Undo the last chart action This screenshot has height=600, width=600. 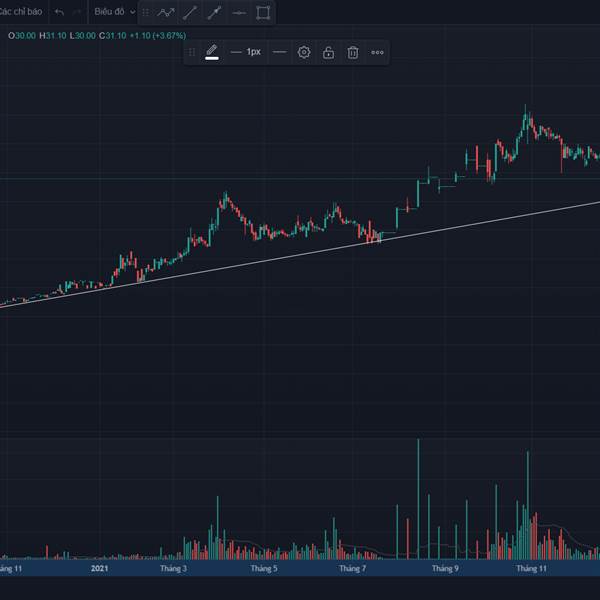pos(59,12)
